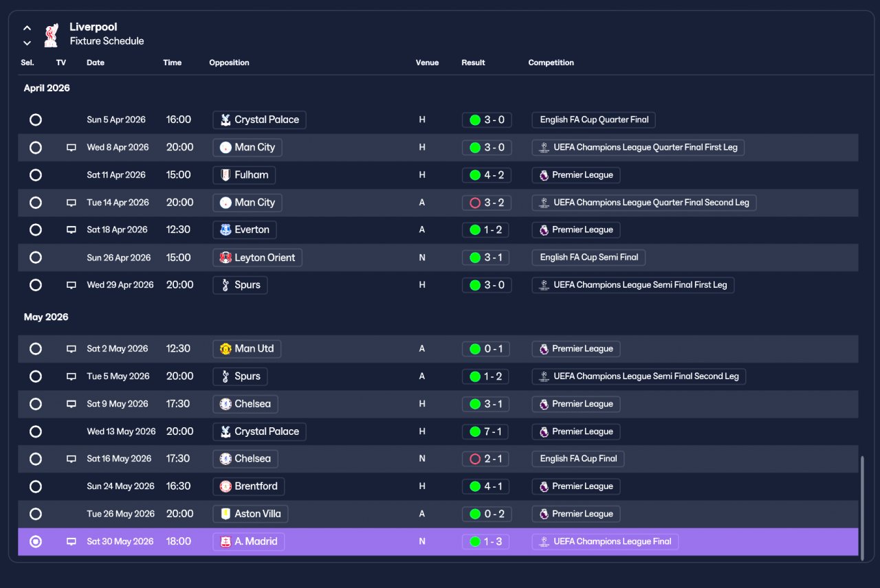Viewport: 880px width, 588px height.
Task: Open UEFA Champions League Final competition
Action: tap(605, 541)
